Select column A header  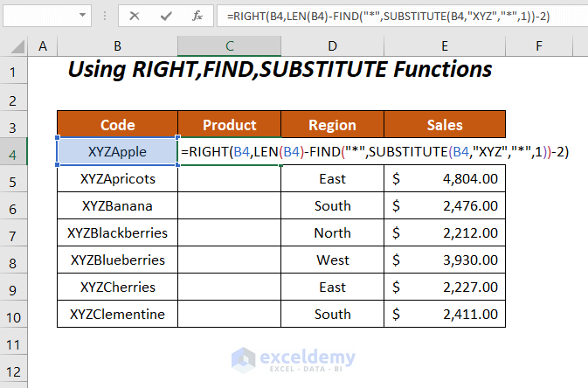[x=43, y=46]
